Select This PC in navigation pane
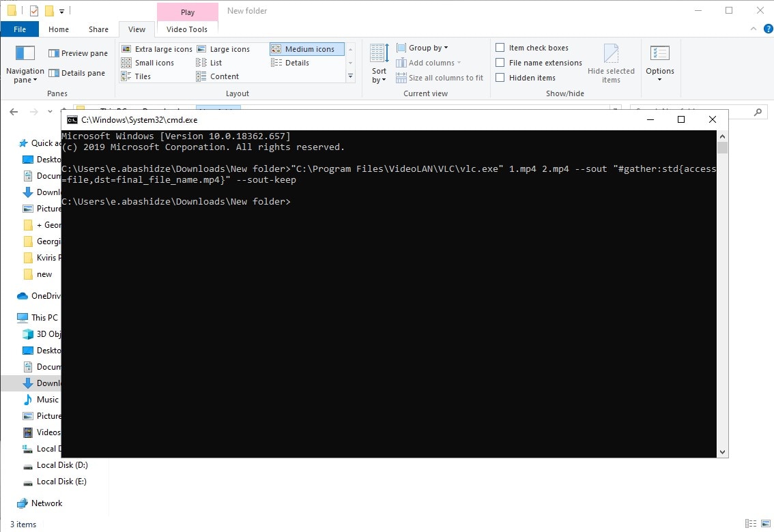774x532 pixels. [38, 318]
